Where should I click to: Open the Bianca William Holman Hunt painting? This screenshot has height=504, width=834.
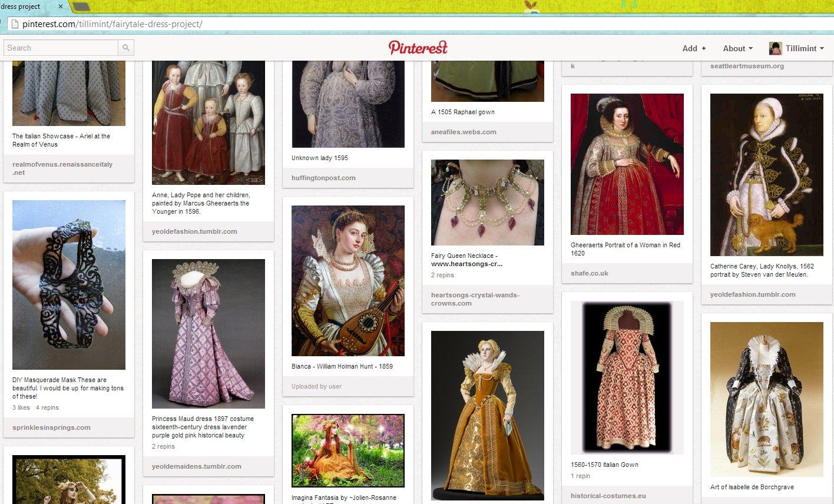(x=347, y=281)
